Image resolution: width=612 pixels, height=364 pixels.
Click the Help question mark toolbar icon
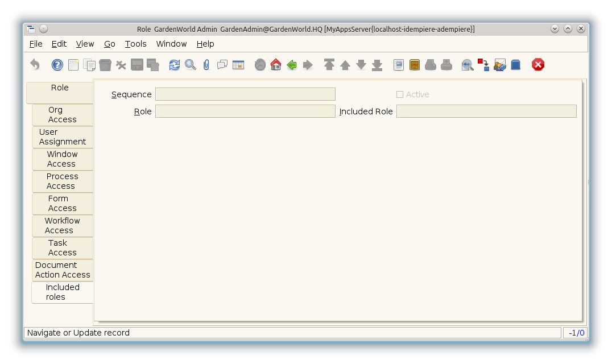pos(57,65)
